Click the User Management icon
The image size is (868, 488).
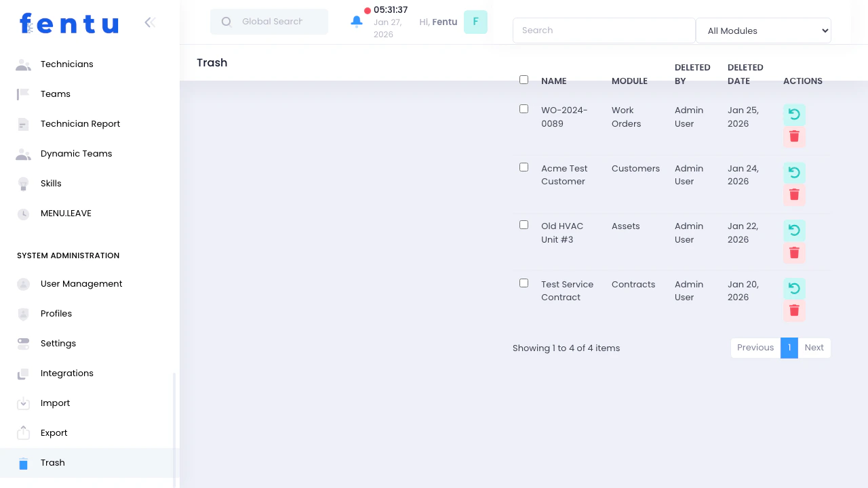pos(23,284)
